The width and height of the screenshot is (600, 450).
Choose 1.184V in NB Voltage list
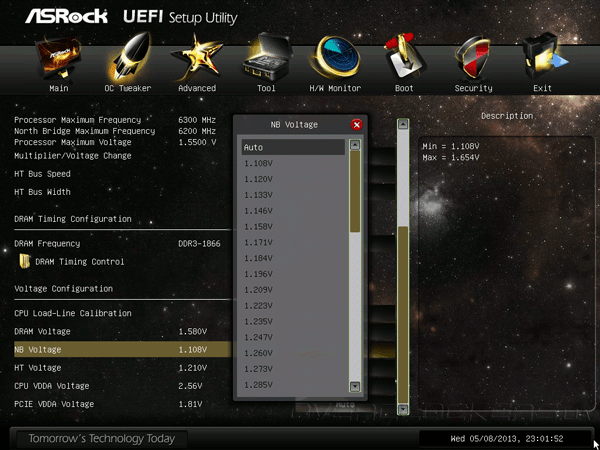293,258
